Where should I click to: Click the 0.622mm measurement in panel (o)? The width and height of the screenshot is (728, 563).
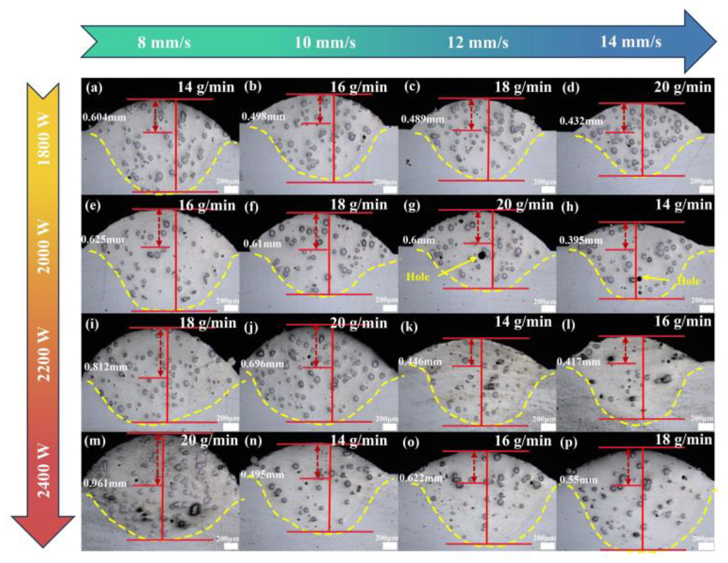click(421, 478)
